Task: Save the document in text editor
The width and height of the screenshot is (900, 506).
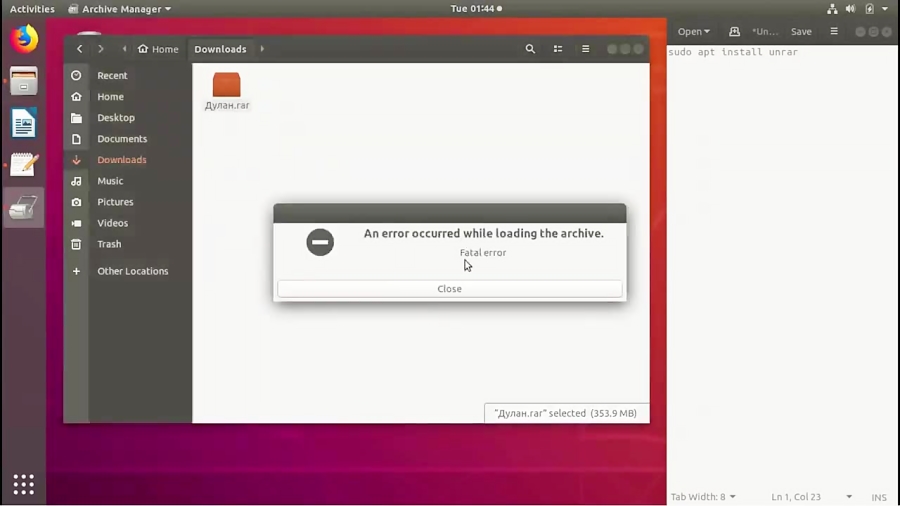Action: point(801,32)
